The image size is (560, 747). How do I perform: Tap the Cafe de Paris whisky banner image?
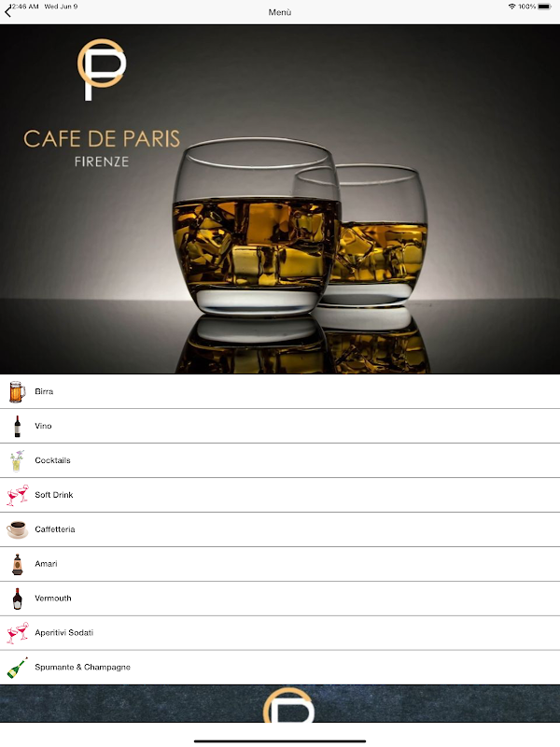280,199
